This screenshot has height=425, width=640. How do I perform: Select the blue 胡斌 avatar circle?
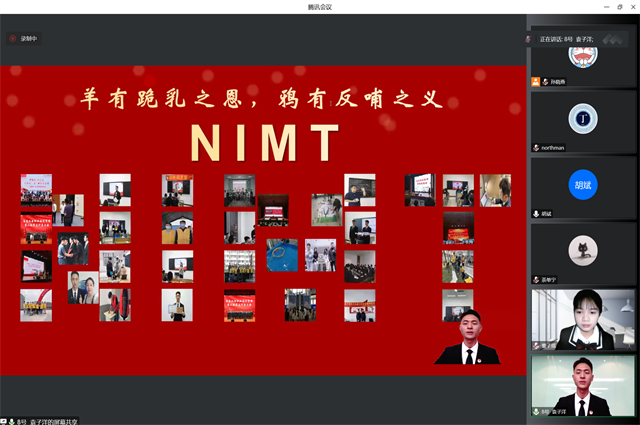[583, 184]
